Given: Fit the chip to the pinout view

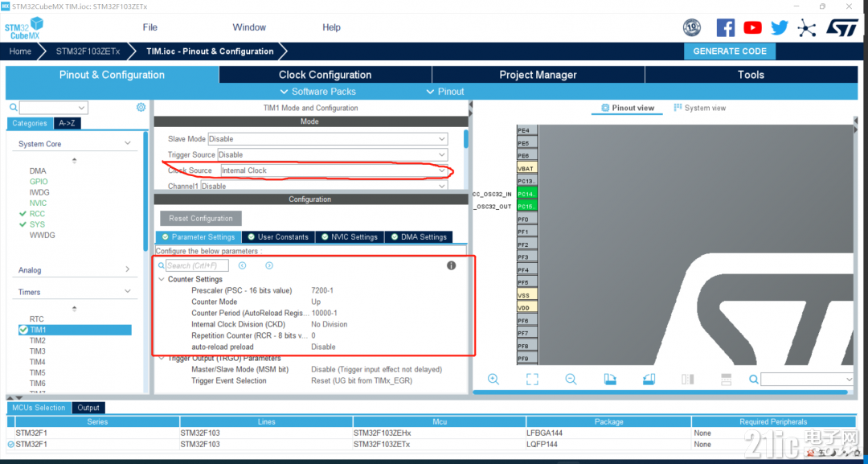Looking at the screenshot, I should pos(532,380).
